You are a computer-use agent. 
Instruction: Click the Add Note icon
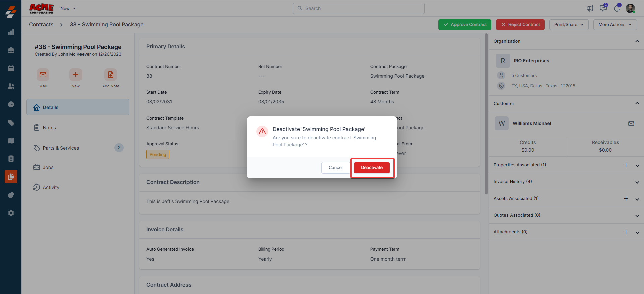(x=110, y=75)
